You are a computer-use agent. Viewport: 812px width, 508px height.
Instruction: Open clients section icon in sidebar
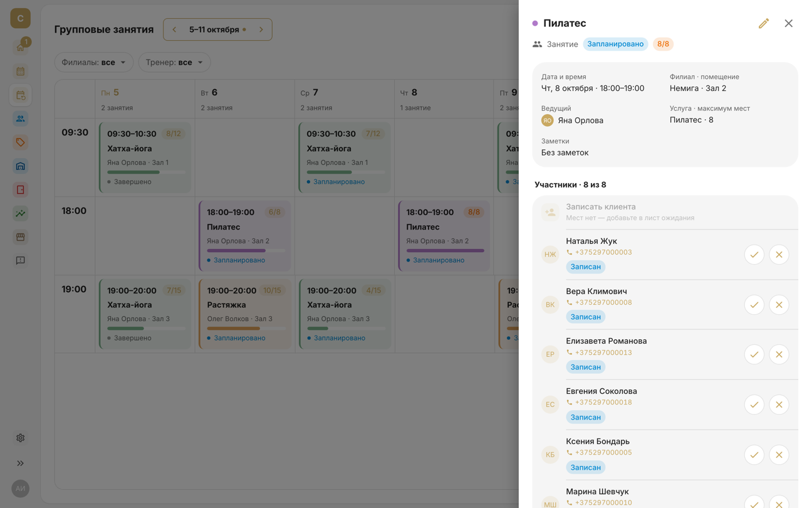20,119
